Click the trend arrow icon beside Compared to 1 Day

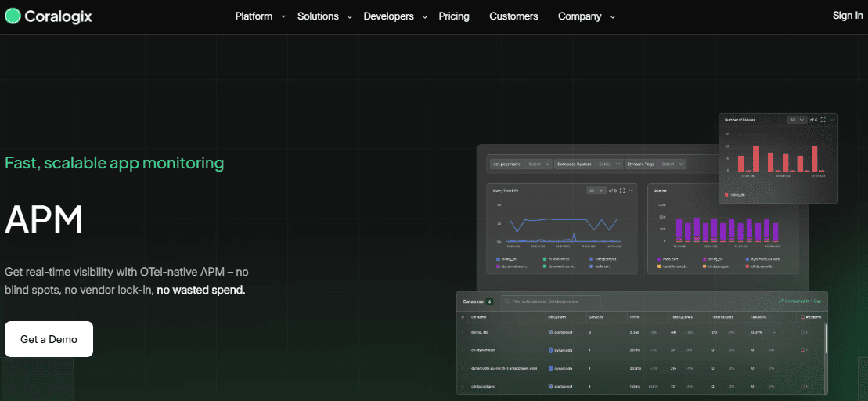coord(780,302)
